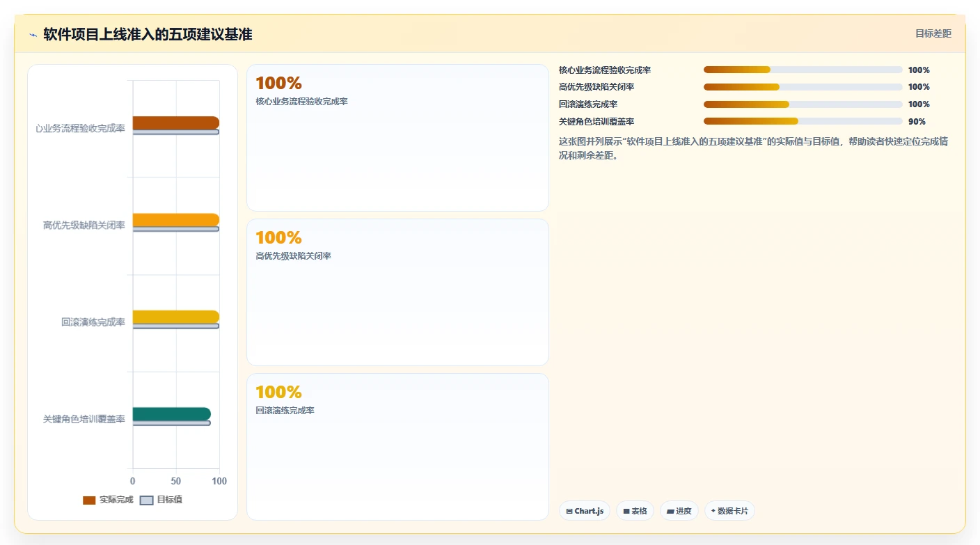Toggle the 实际完成 legend swatch
This screenshot has height=545, width=980.
tap(89, 500)
